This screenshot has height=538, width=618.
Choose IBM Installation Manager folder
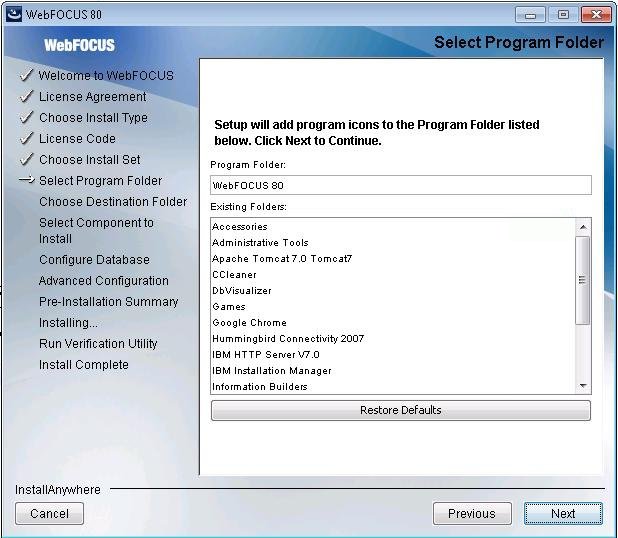click(393, 371)
